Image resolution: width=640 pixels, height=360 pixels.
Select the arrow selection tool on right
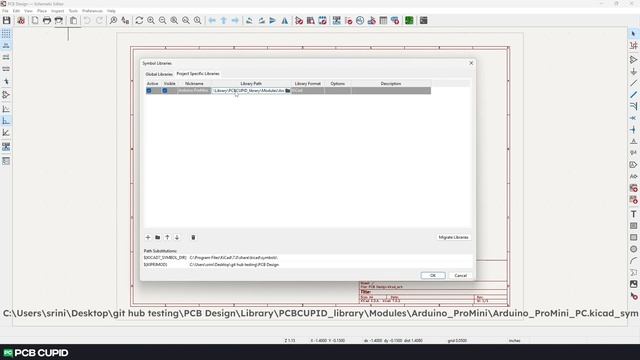(633, 33)
